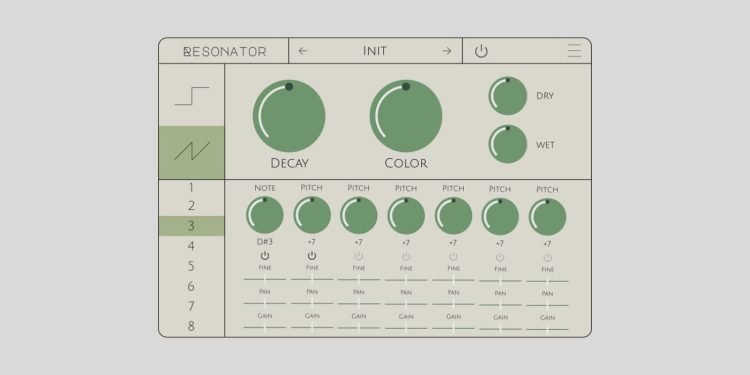
Task: Select slot 6 in the list
Action: [191, 286]
